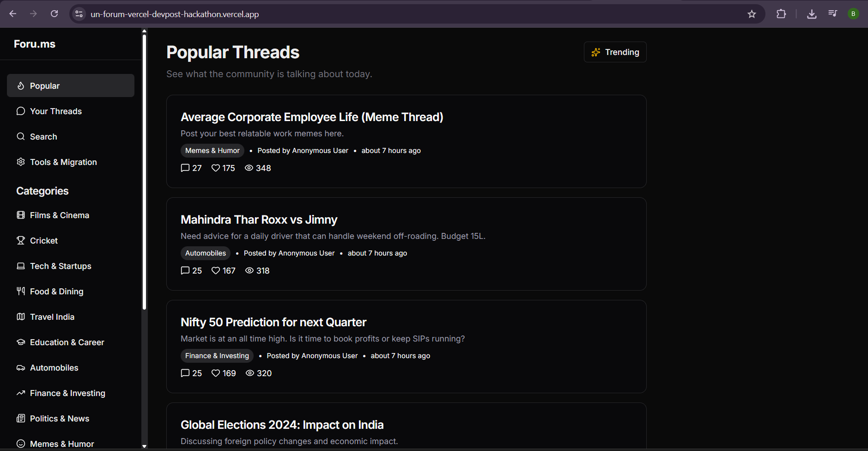Image resolution: width=868 pixels, height=451 pixels.
Task: Open the browser extensions puzzle icon
Action: pyautogui.click(x=781, y=14)
